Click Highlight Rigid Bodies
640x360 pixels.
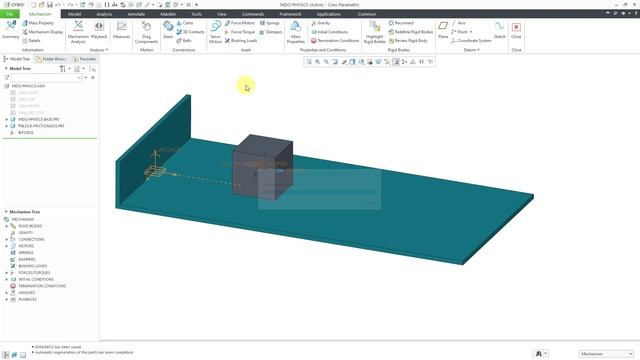[374, 31]
